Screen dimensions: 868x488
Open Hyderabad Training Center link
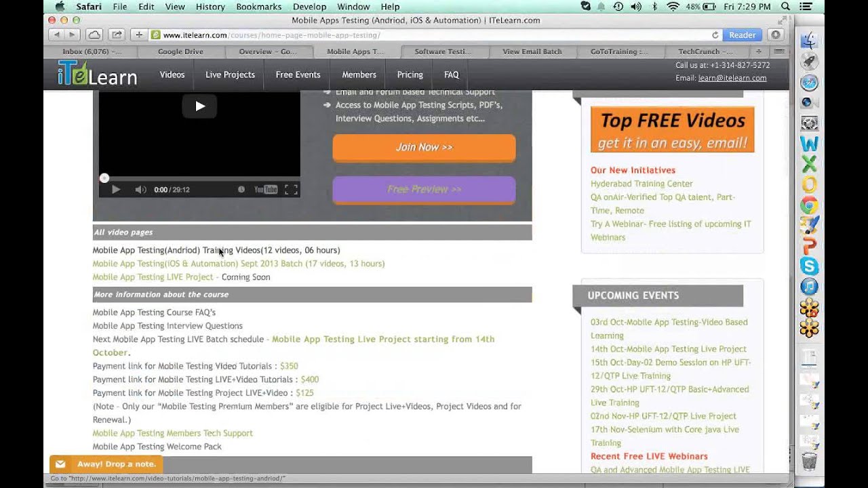point(642,184)
